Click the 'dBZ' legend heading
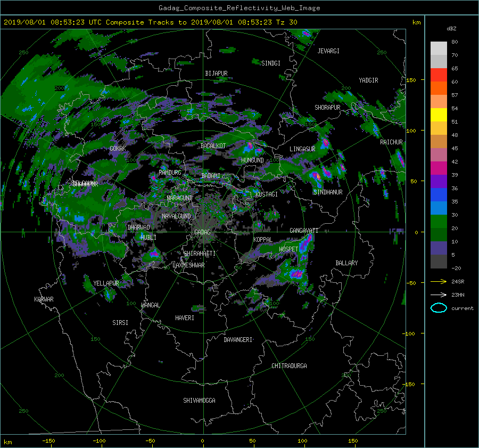Image resolution: width=479 pixels, height=448 pixels. tap(451, 28)
